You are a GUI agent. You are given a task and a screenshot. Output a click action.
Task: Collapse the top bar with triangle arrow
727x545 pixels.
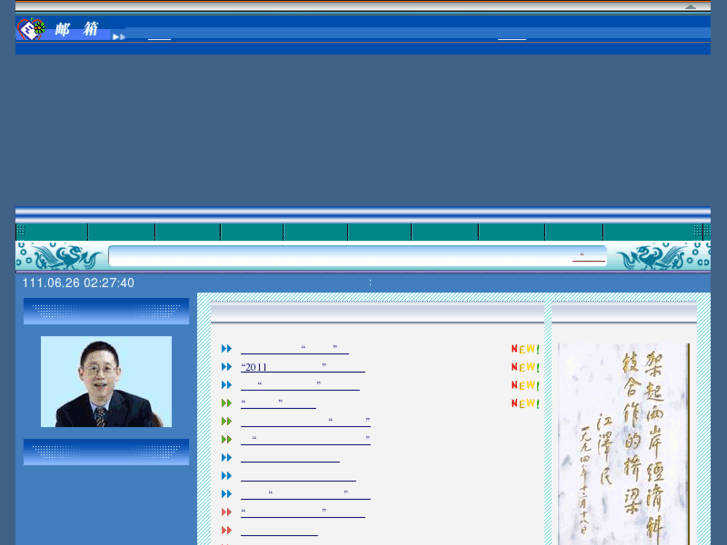point(690,6)
